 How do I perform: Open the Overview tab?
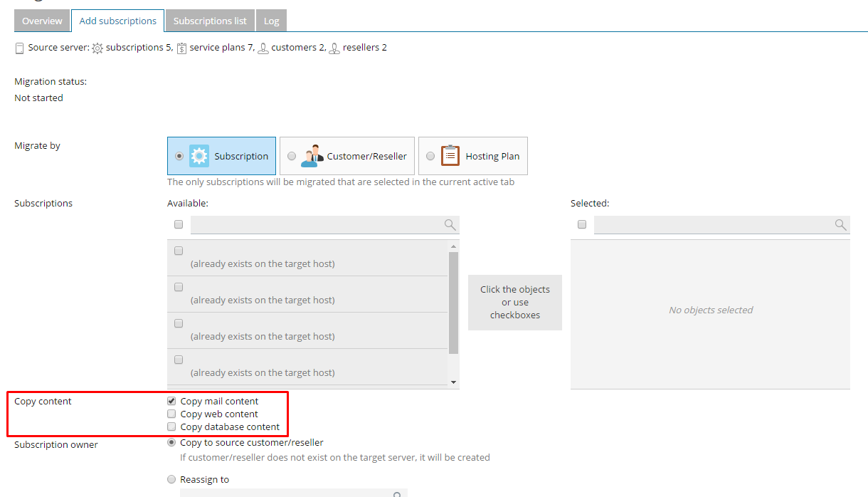(42, 21)
